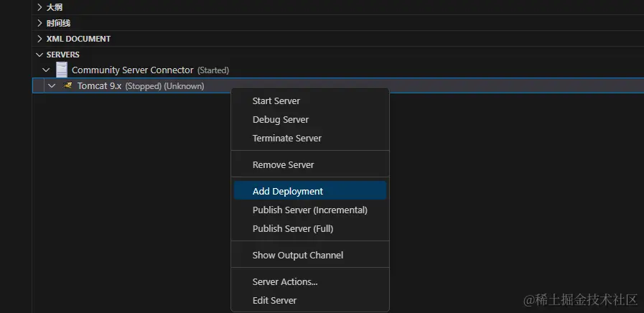Select Add Deployment
This screenshot has height=313, width=644.
pos(310,192)
